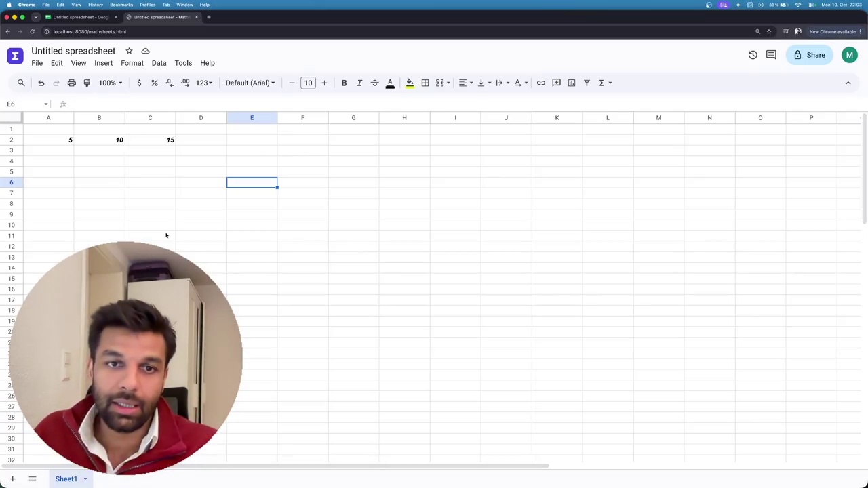
Task: Click the Share button
Action: coord(810,55)
